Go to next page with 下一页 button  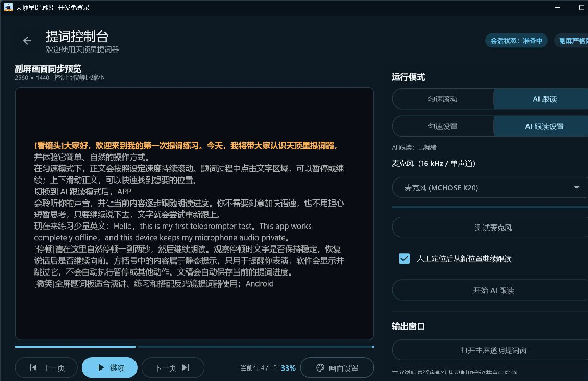point(173,368)
